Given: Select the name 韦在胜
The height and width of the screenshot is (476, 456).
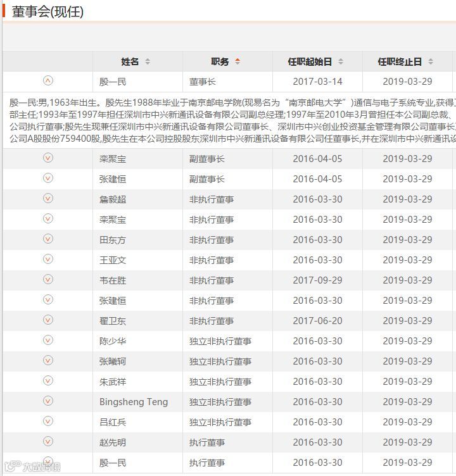Looking at the screenshot, I should point(113,280).
